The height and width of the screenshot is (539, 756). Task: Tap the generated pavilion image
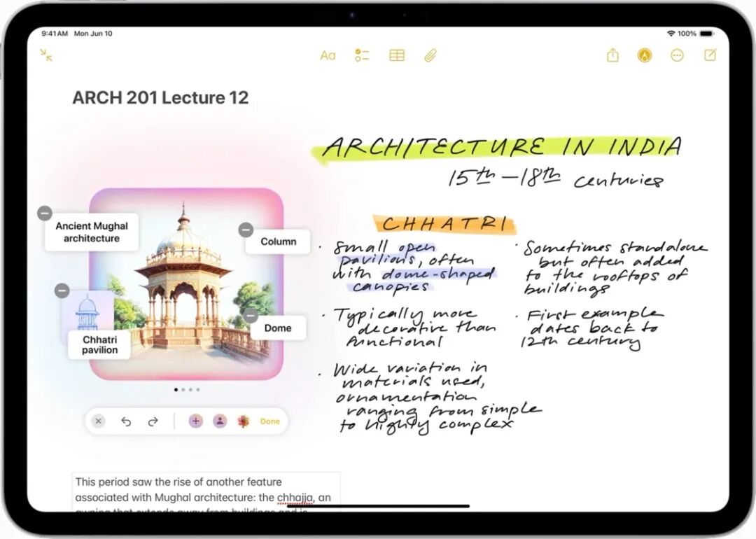pos(187,284)
